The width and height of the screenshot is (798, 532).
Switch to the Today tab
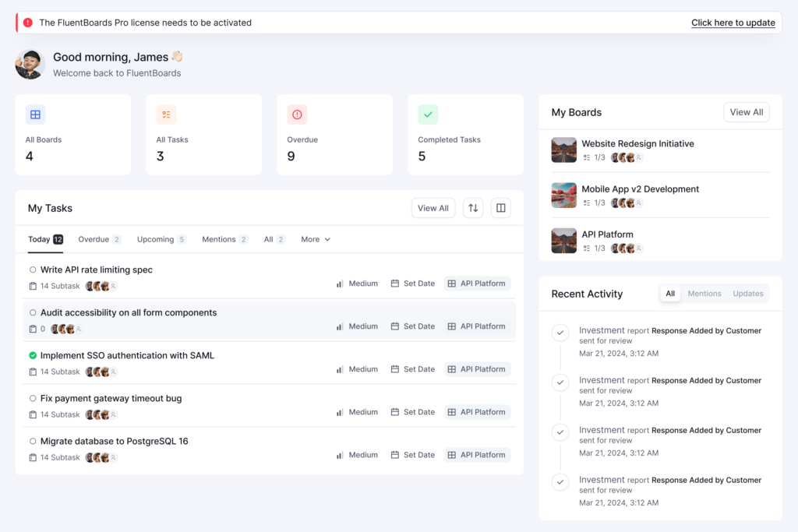pos(45,239)
